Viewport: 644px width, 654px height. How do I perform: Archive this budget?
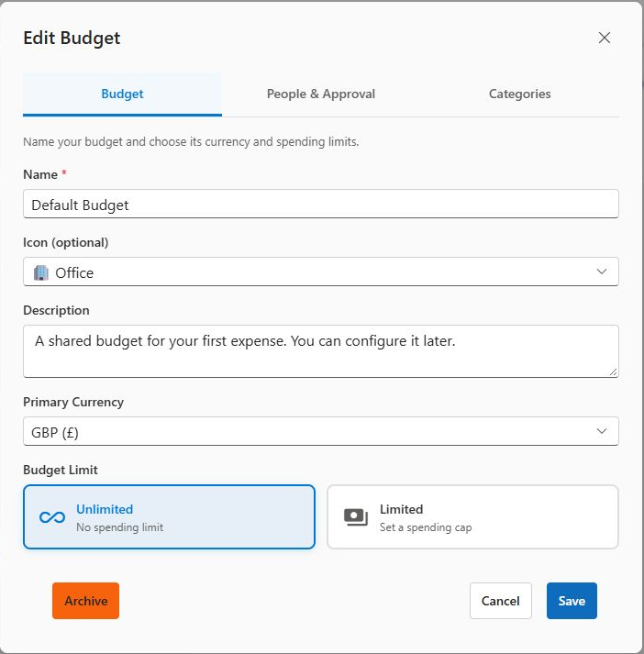pos(85,601)
